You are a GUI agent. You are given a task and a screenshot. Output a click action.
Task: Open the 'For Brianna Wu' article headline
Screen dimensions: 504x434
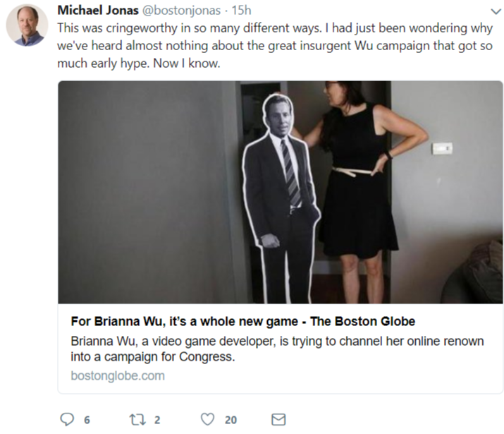click(243, 321)
